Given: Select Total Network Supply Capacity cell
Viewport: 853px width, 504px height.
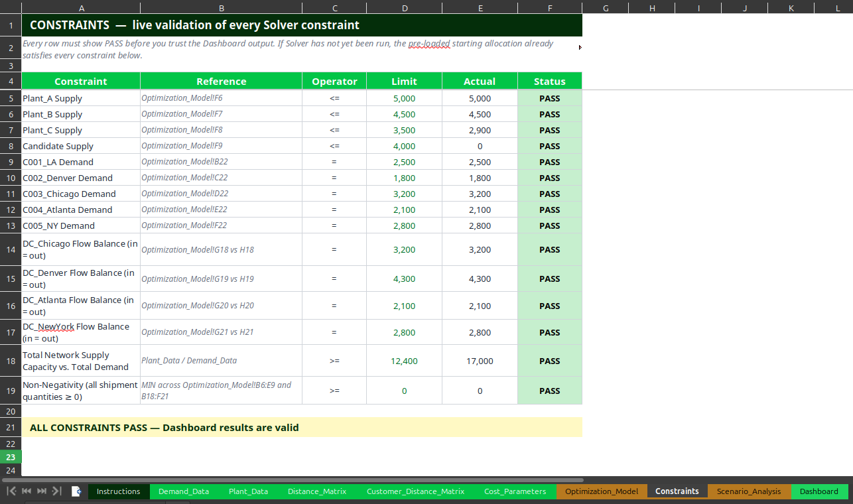Looking at the screenshot, I should [x=81, y=361].
